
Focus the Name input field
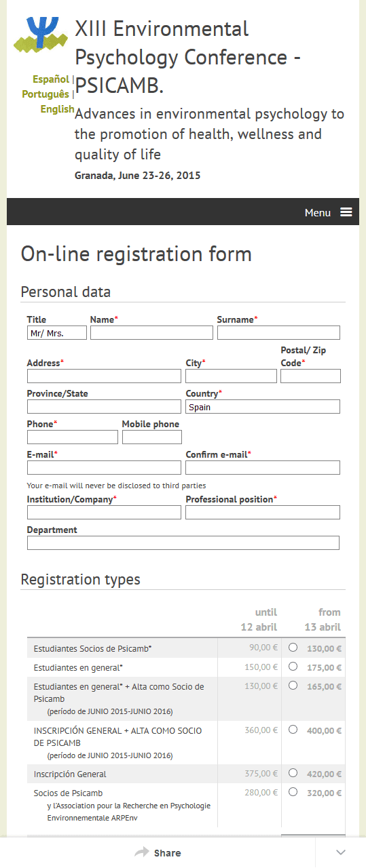[x=151, y=332]
